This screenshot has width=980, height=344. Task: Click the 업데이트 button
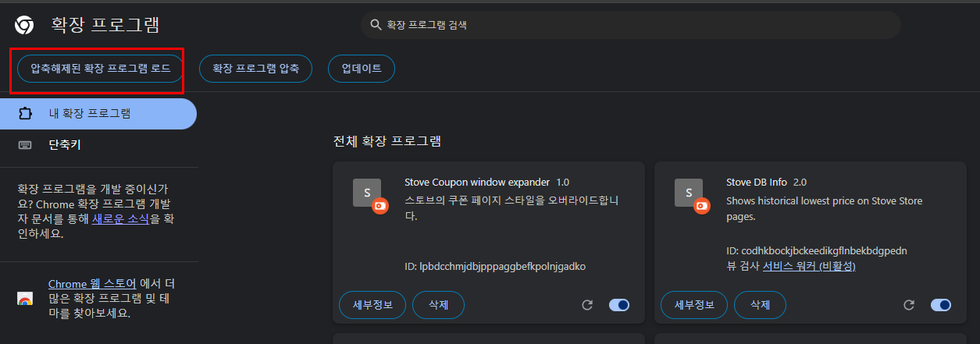tap(362, 69)
